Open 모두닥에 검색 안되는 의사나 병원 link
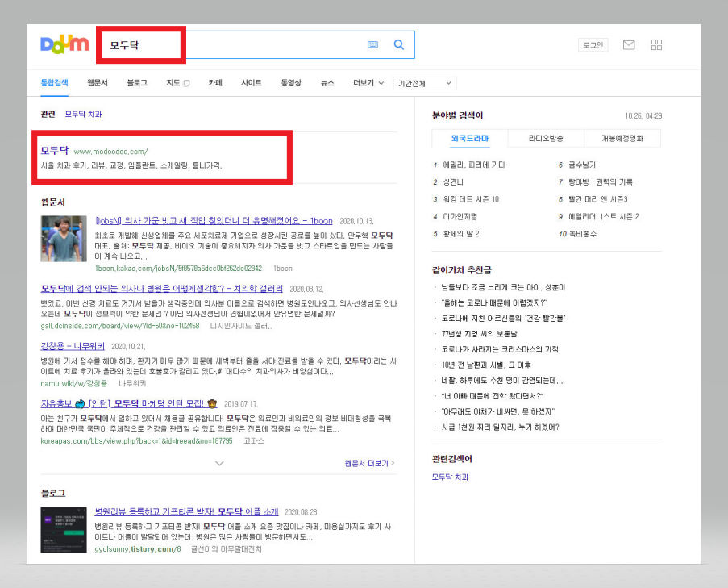728x588 pixels. pyautogui.click(x=161, y=289)
